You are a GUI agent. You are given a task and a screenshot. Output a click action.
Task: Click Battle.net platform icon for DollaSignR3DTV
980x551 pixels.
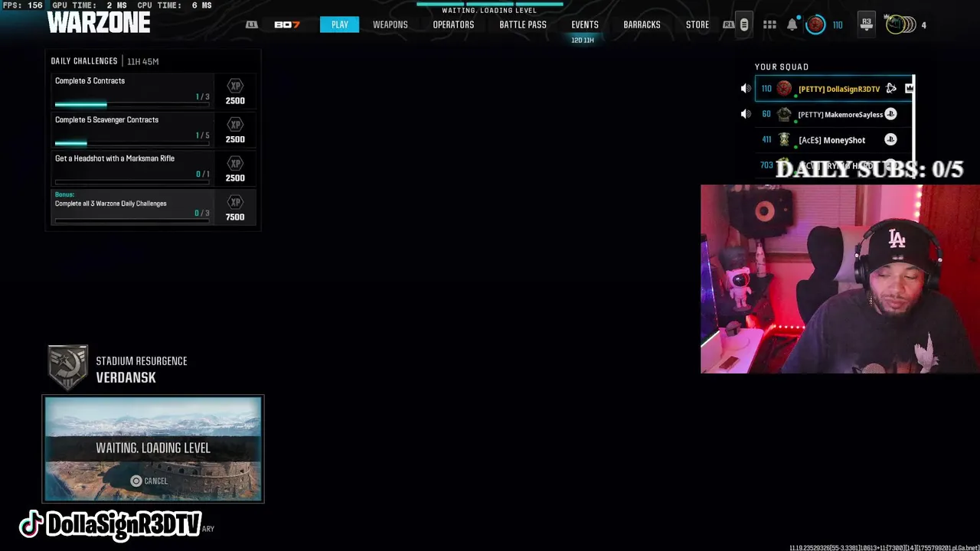(891, 89)
